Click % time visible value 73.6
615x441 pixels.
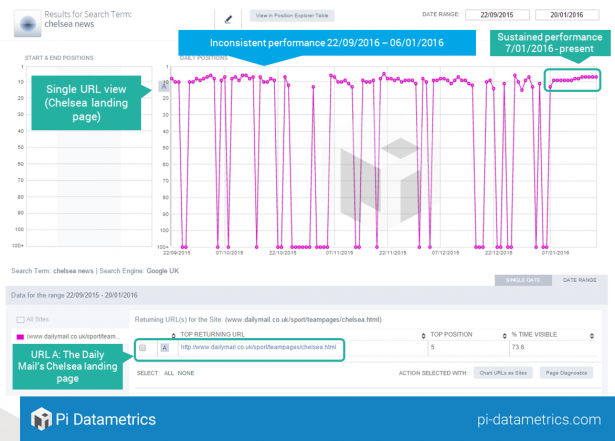518,347
